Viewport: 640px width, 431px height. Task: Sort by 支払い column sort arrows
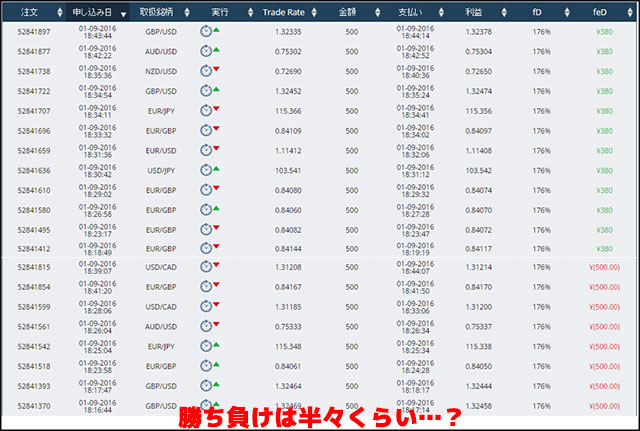(x=441, y=13)
